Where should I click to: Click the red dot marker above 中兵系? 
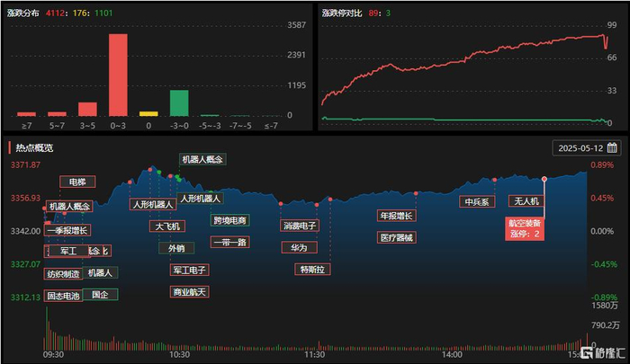[495, 180]
